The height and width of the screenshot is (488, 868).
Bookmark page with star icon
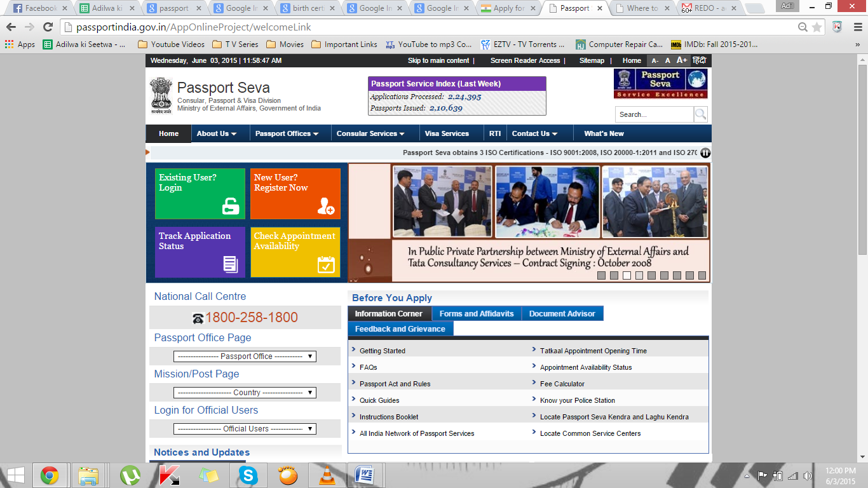pyautogui.click(x=817, y=27)
